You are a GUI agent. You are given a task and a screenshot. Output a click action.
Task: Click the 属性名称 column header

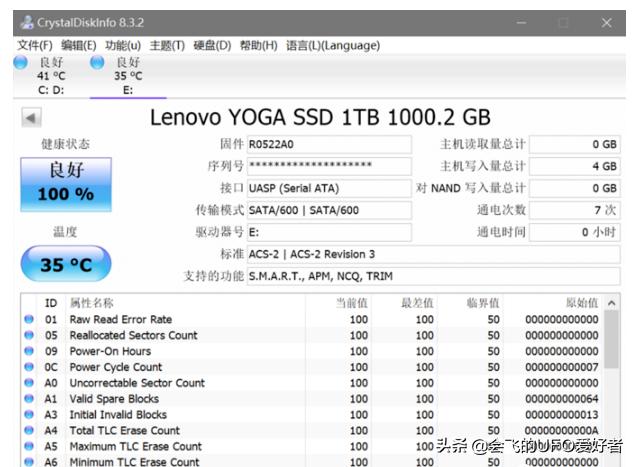(x=186, y=303)
